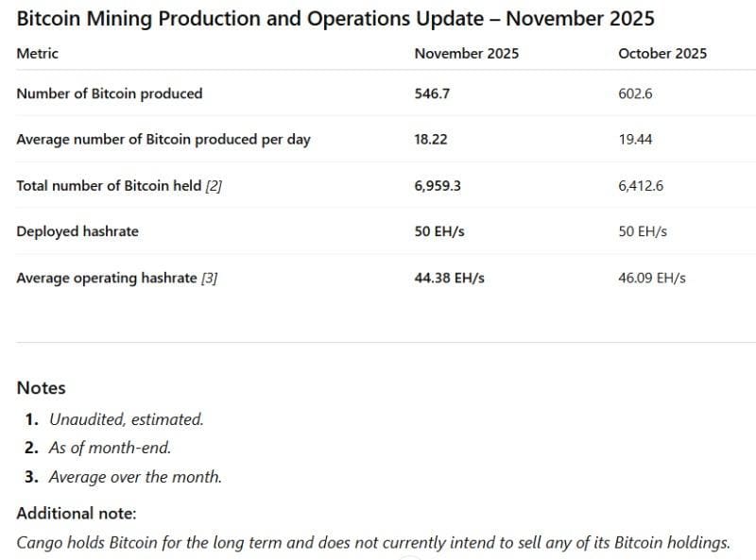Screen dimensions: 756x560
Task: Select the October 2025 column header
Action: click(x=661, y=54)
